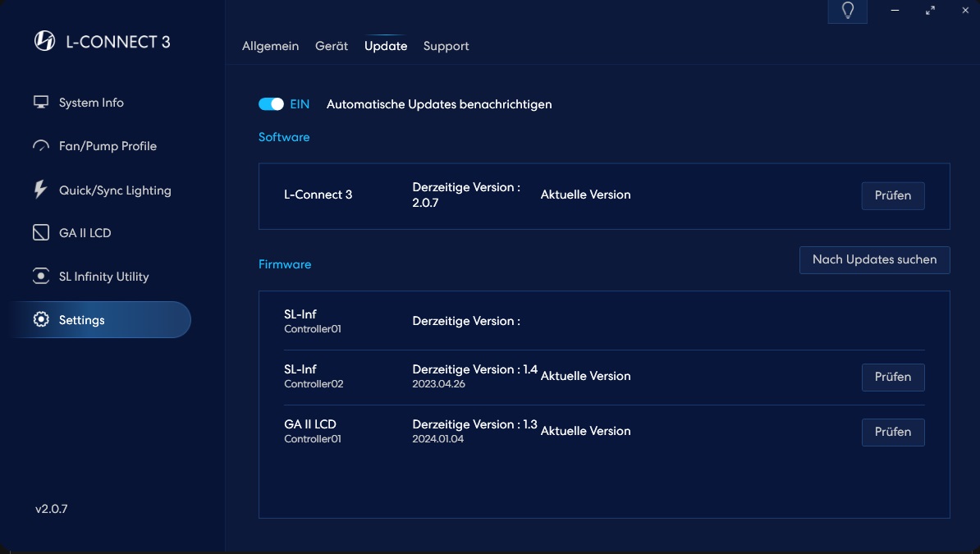This screenshot has width=980, height=554.
Task: Open the Support tab
Action: click(446, 46)
